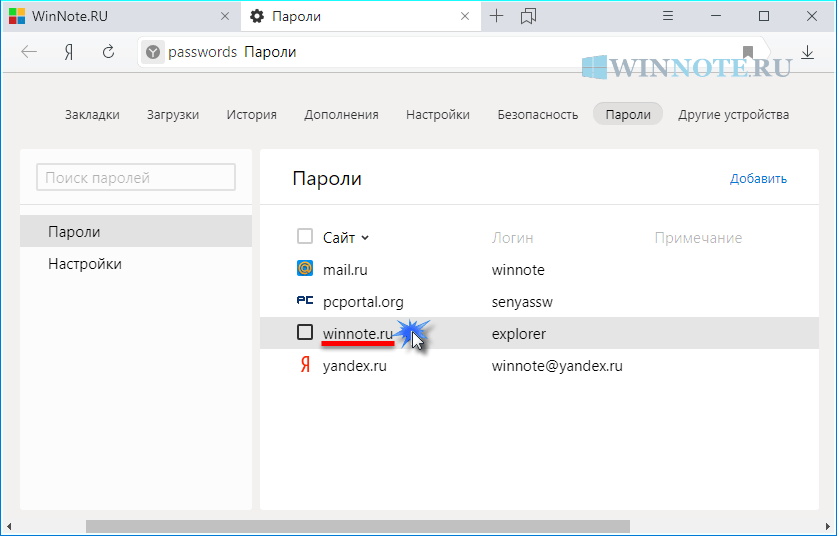Image resolution: width=837 pixels, height=536 pixels.
Task: Click the mail.ru site icon
Action: pos(305,269)
